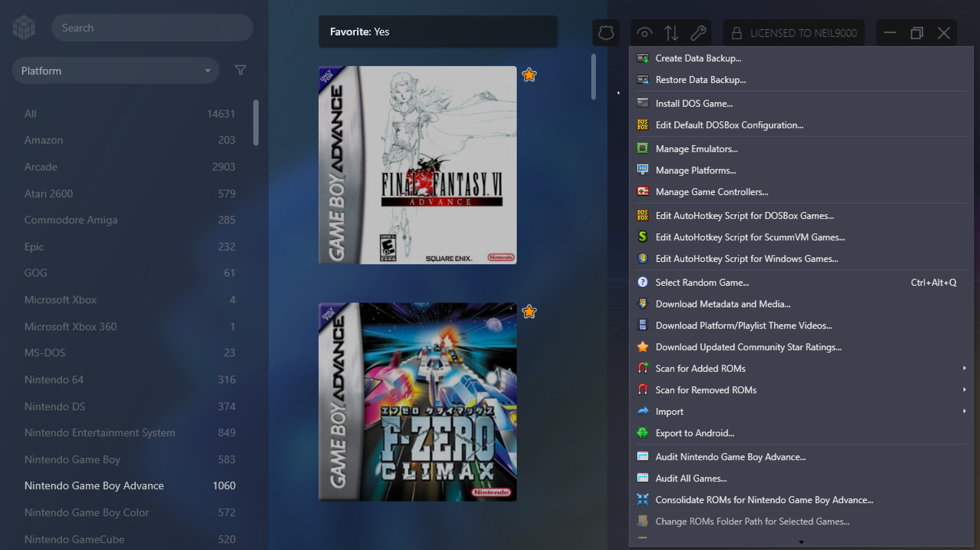Open the badges cat-face icon
Viewport: 980px width, 550px height.
pos(606,33)
